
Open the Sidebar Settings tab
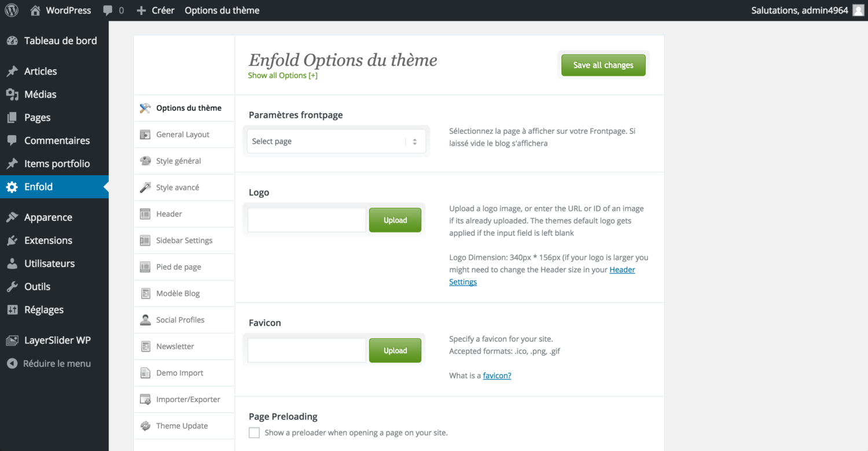[184, 241]
